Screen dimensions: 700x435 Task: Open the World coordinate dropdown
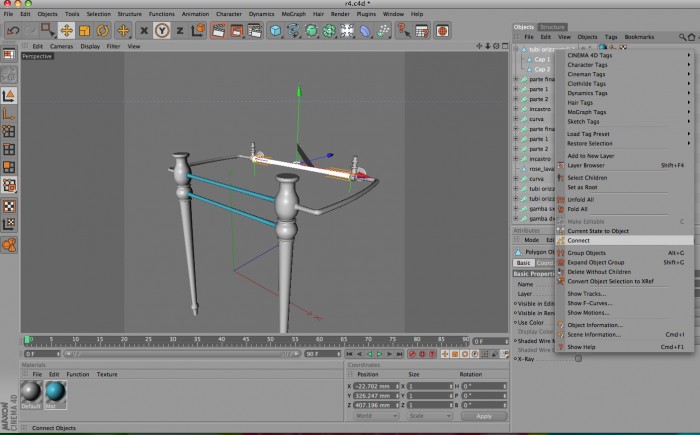[x=376, y=416]
